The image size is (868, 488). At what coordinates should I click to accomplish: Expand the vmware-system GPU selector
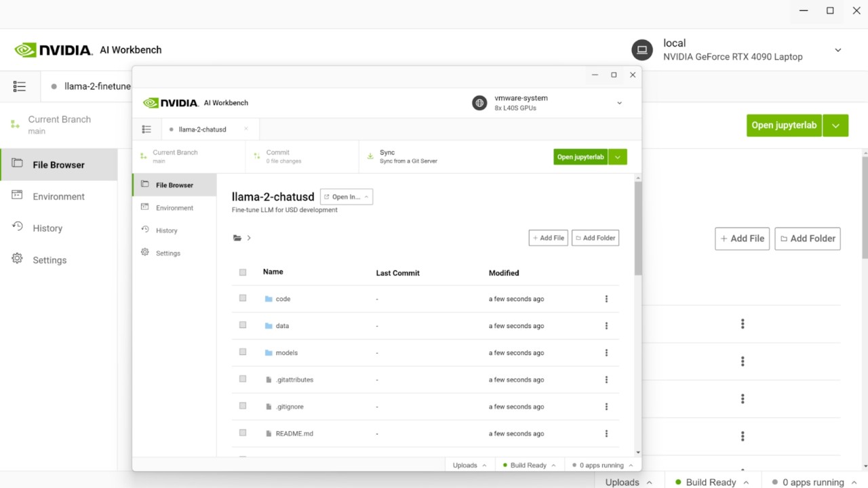pos(619,102)
